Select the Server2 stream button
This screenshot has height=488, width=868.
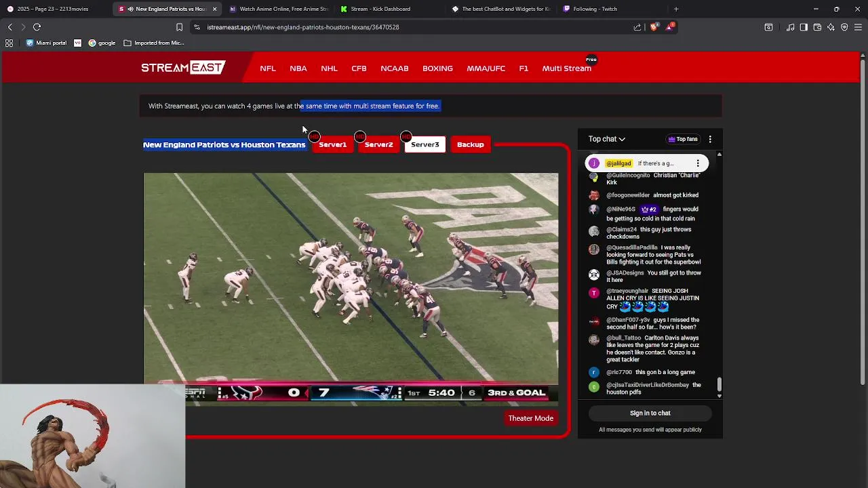[x=378, y=144]
